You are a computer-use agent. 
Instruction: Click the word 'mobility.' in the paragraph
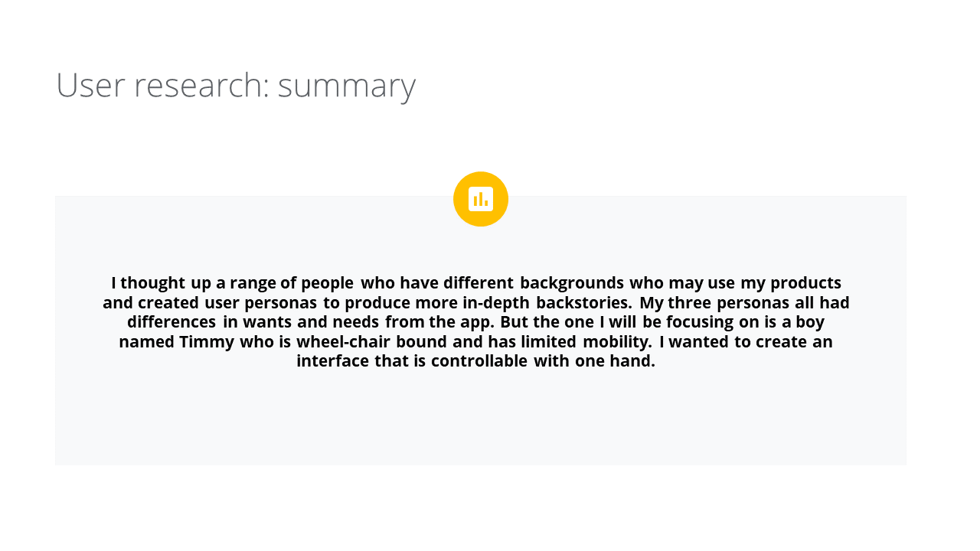[617, 341]
